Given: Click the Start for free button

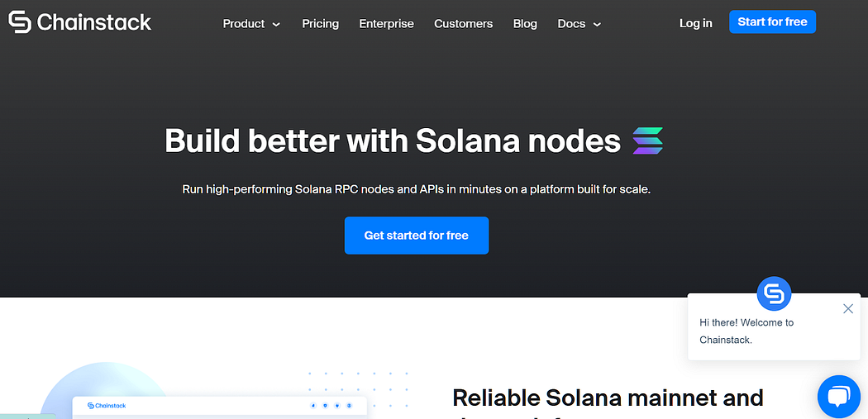Looking at the screenshot, I should click(772, 21).
